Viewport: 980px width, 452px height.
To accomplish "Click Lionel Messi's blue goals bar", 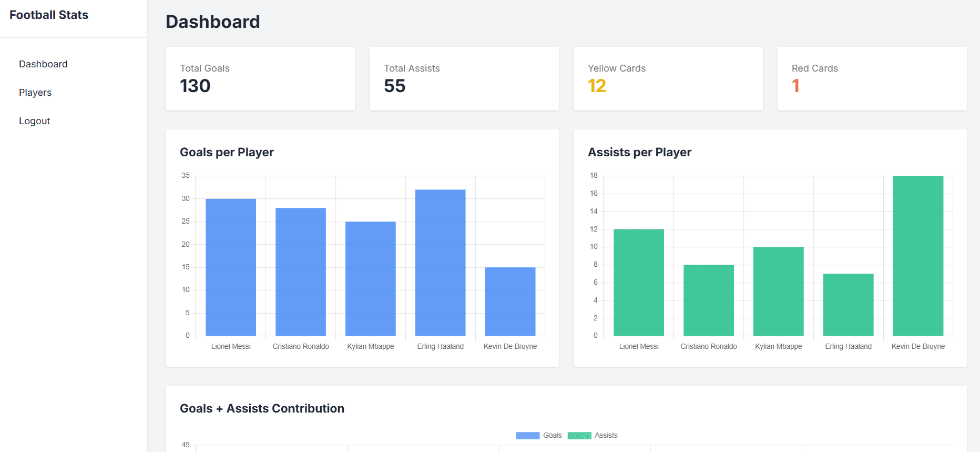I will (231, 267).
